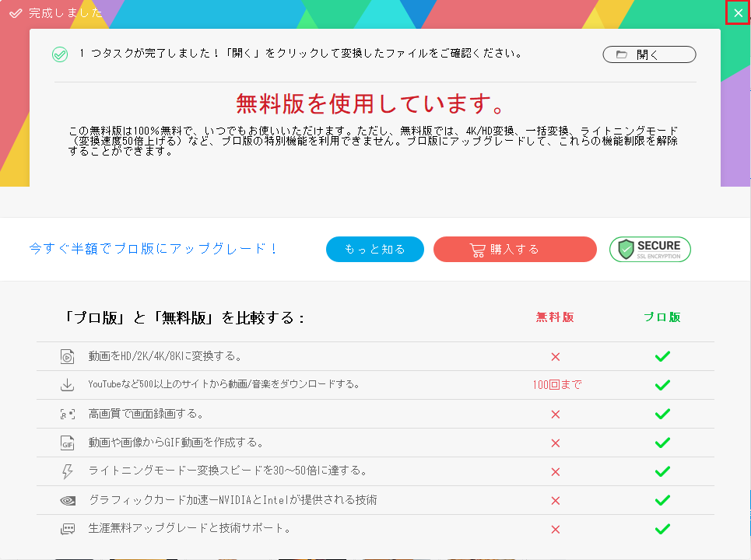Click the graphics card acceleration icon
This screenshot has height=560, width=751.
(66, 500)
